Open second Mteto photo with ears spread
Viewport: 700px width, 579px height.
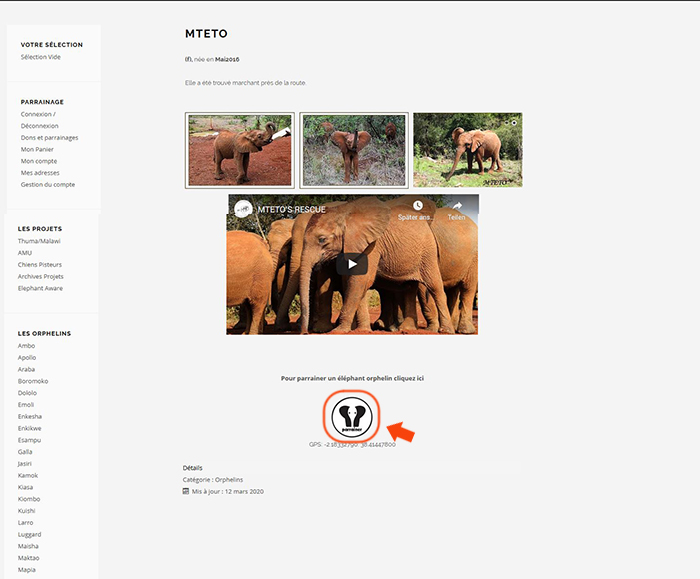click(354, 150)
